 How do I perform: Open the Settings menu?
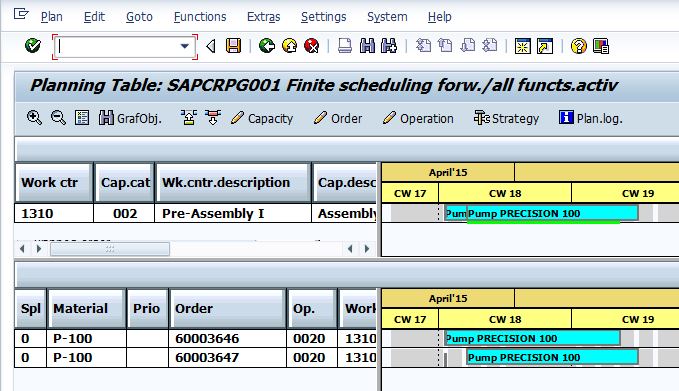click(323, 17)
